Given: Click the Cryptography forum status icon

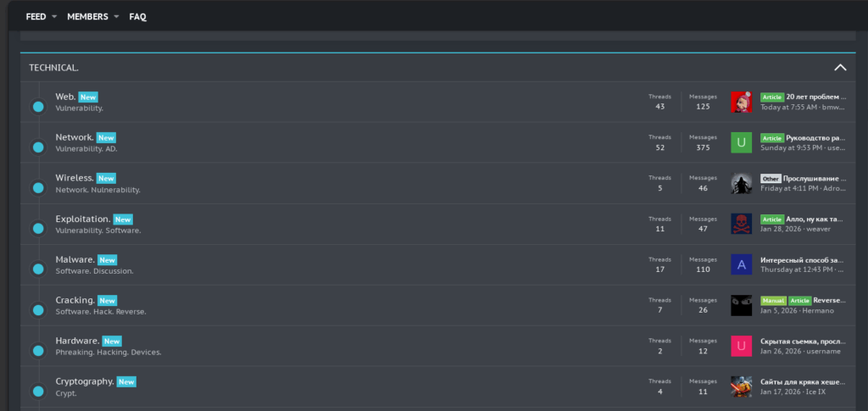Looking at the screenshot, I should point(38,392).
